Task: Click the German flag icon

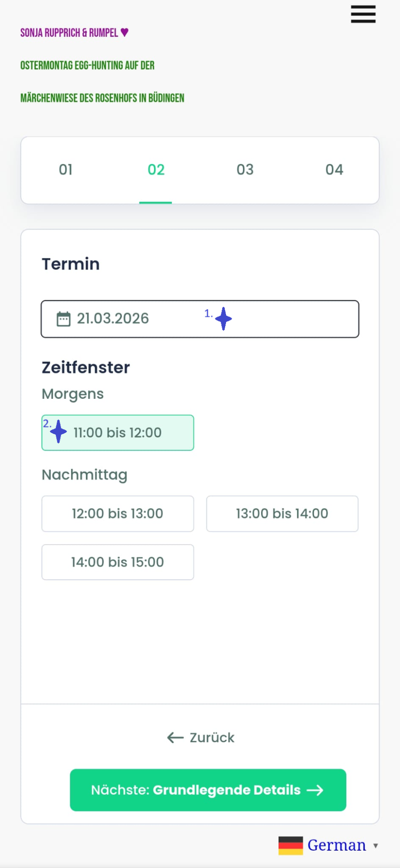Action: pyautogui.click(x=291, y=845)
